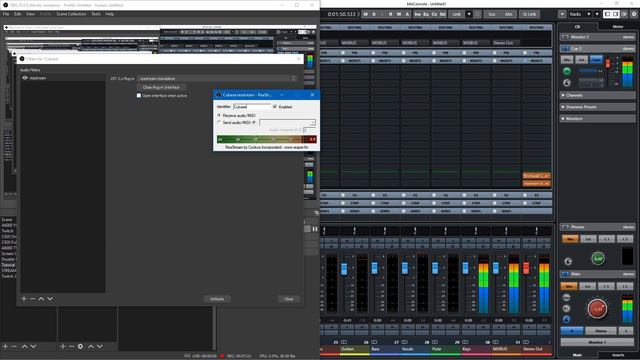The height and width of the screenshot is (360, 640).
Task: Click the Mix button in Phones section
Action: (x=570, y=239)
